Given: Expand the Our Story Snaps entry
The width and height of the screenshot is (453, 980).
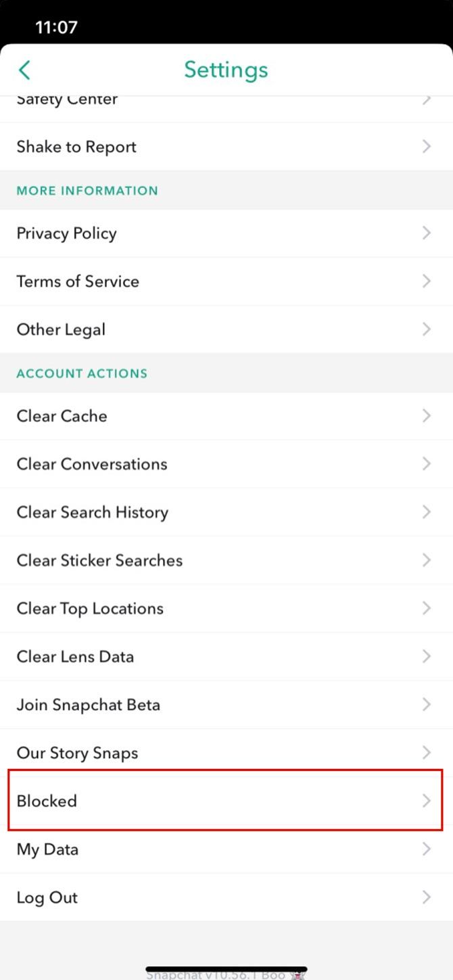Looking at the screenshot, I should click(x=226, y=752).
